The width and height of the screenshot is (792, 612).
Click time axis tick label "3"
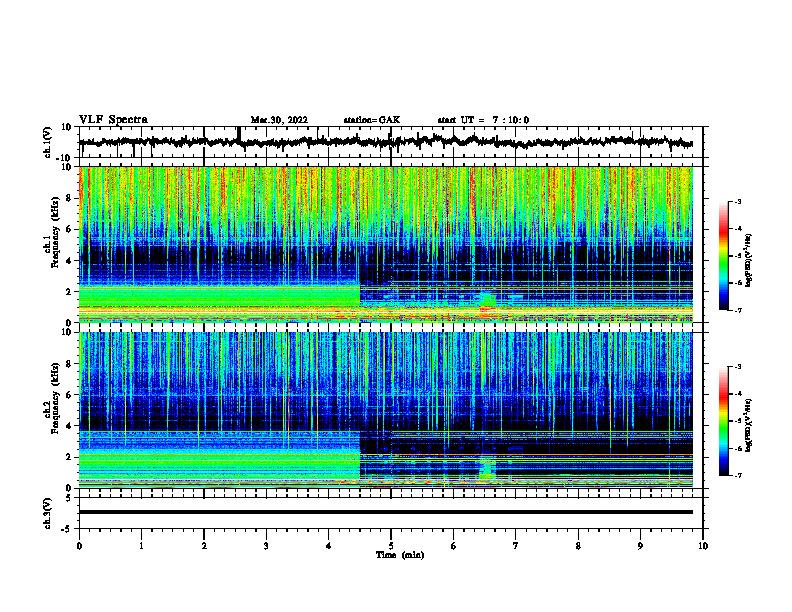[x=266, y=546]
